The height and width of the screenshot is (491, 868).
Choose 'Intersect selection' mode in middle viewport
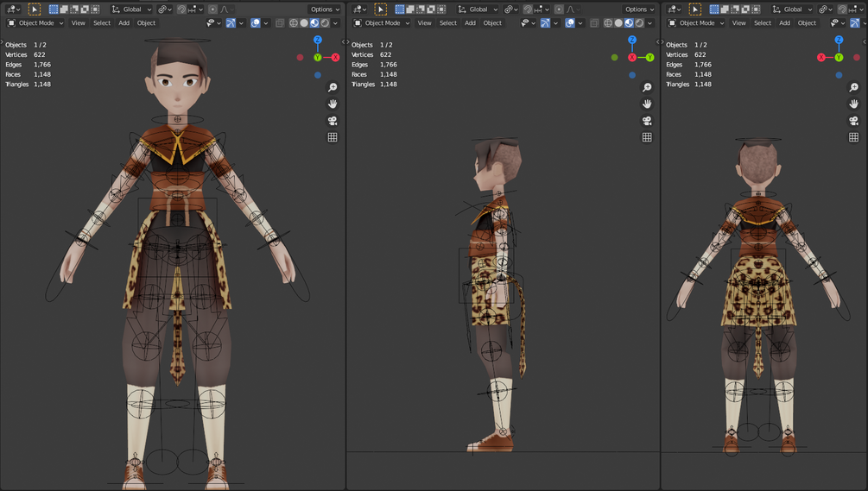pos(441,9)
